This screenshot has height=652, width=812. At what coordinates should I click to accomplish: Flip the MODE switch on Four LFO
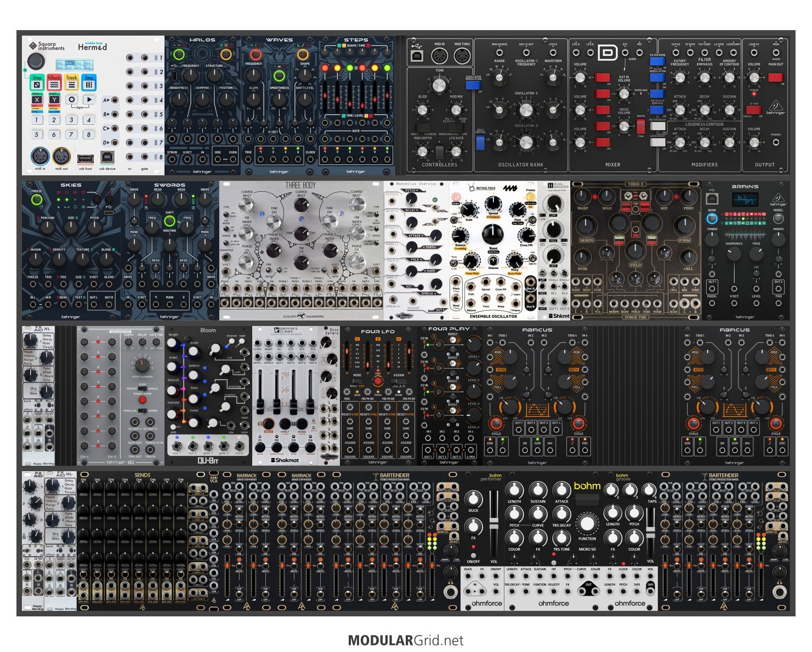coord(357,382)
